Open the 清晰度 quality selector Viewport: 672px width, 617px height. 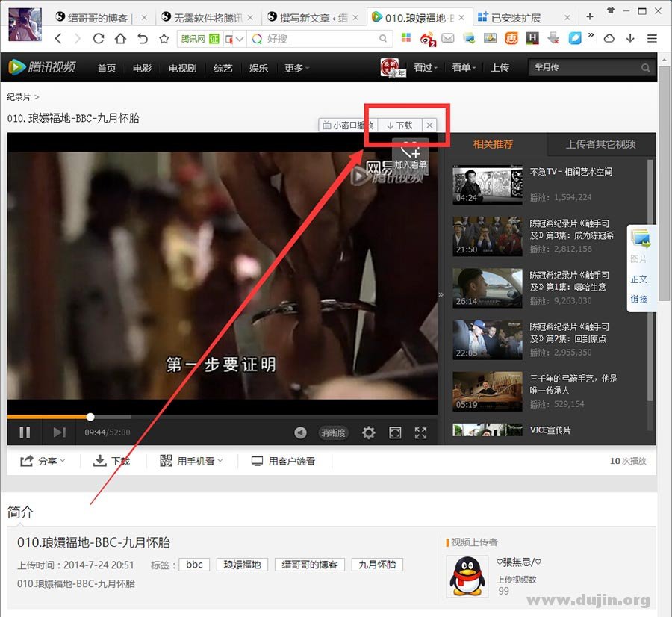[x=333, y=432]
